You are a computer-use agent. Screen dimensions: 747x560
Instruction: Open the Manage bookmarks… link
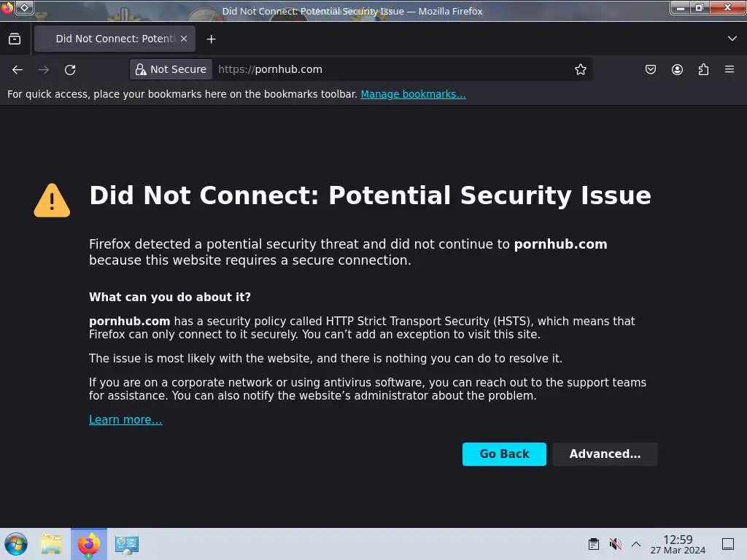point(413,94)
